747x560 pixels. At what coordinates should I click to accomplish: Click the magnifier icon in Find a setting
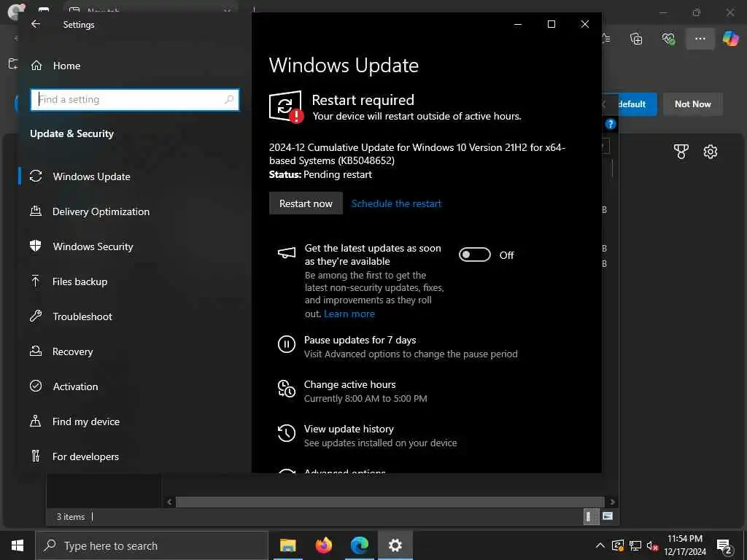[x=229, y=99]
